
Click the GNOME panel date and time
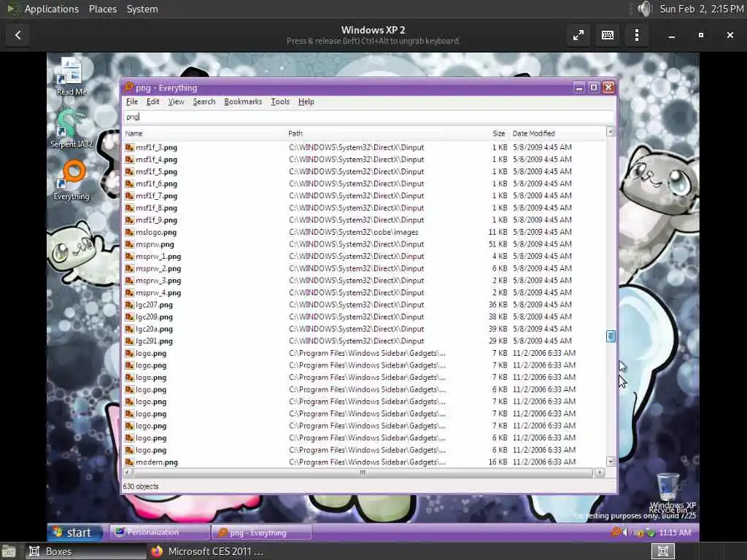tap(701, 9)
